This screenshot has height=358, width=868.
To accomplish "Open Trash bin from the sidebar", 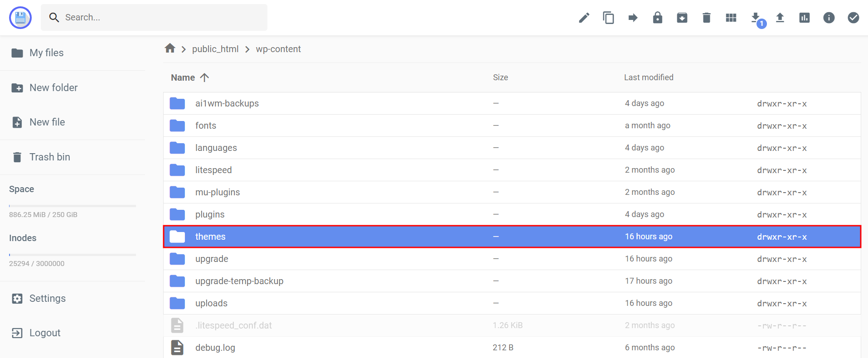I will coord(50,157).
